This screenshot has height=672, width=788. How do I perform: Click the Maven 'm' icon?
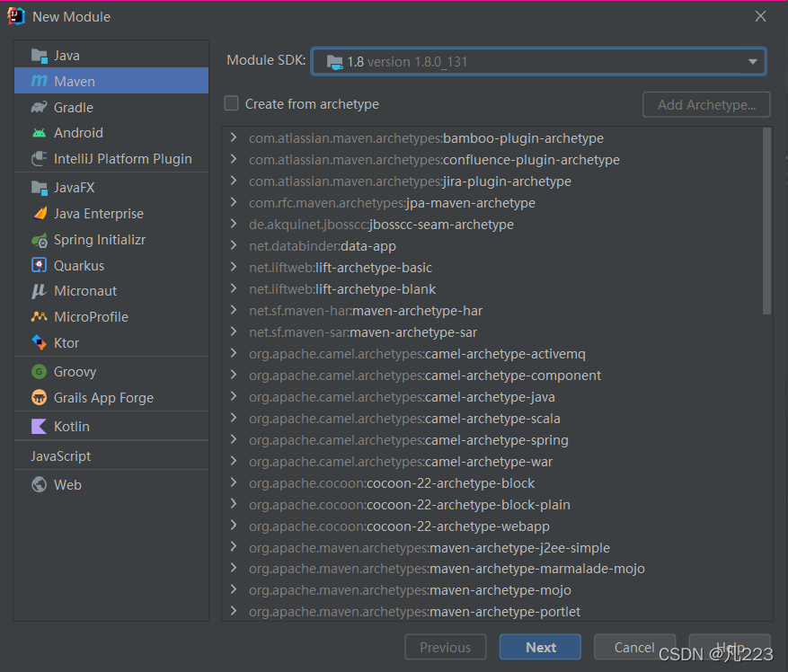coord(40,81)
